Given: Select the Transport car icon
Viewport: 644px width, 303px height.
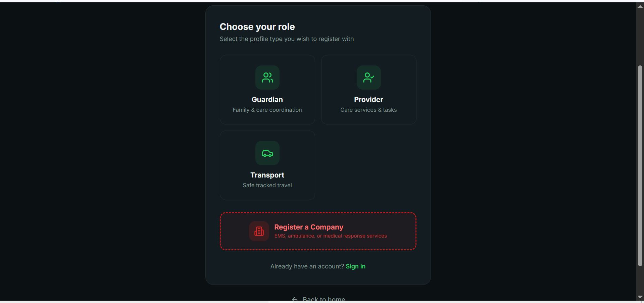Looking at the screenshot, I should click(x=267, y=153).
